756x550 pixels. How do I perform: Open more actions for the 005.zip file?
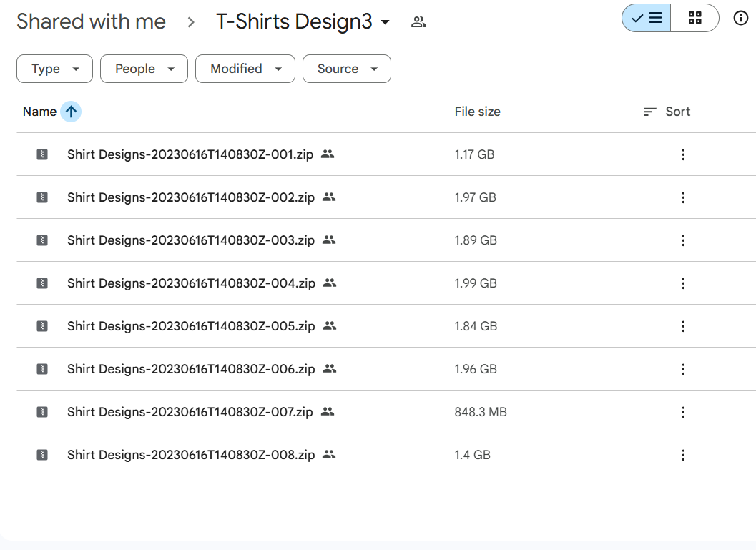(683, 326)
